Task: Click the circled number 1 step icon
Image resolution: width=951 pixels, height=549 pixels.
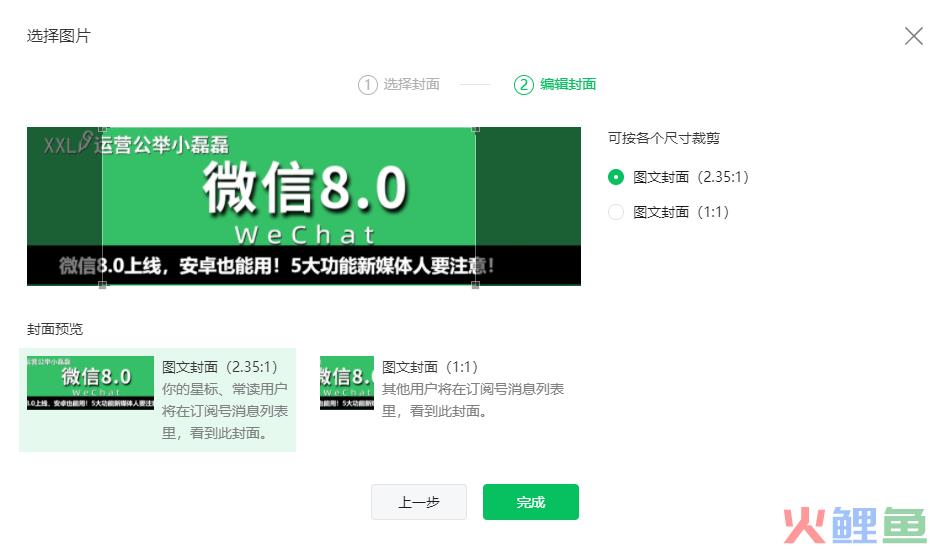Action: pos(368,85)
